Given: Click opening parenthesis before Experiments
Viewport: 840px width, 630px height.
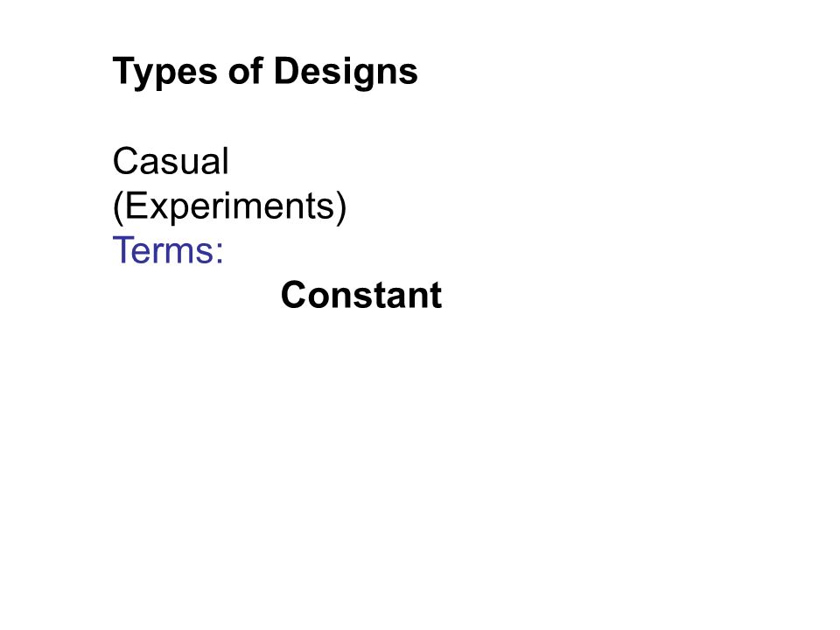Looking at the screenshot, I should click(x=118, y=207).
